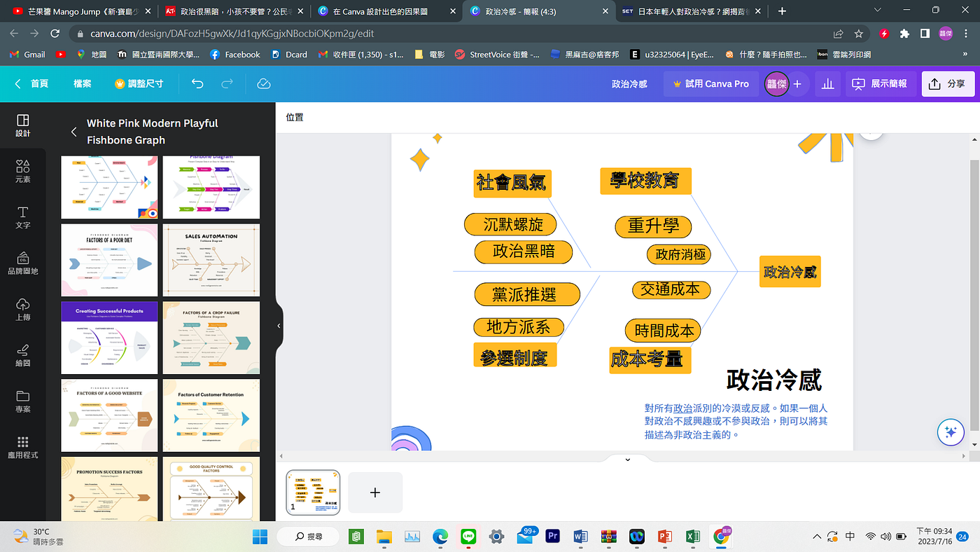Open the Gmail bookmark
Image resolution: width=980 pixels, height=552 pixels.
tap(27, 54)
